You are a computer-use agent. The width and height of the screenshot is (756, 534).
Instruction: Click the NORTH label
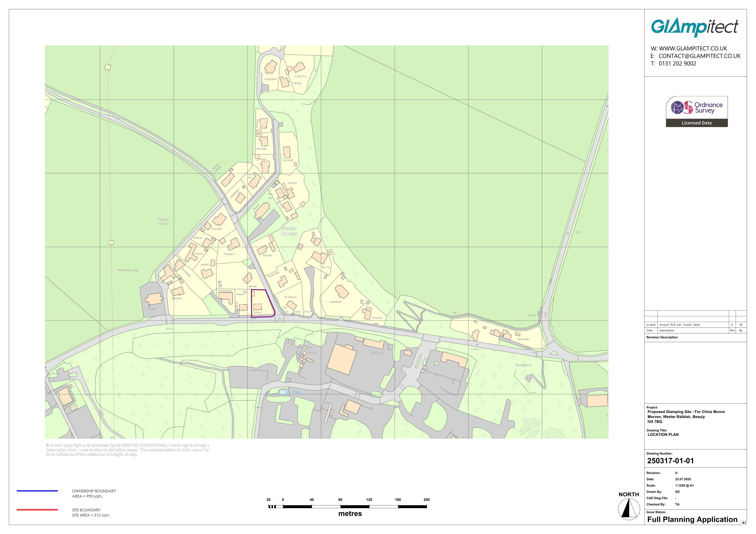pos(629,494)
